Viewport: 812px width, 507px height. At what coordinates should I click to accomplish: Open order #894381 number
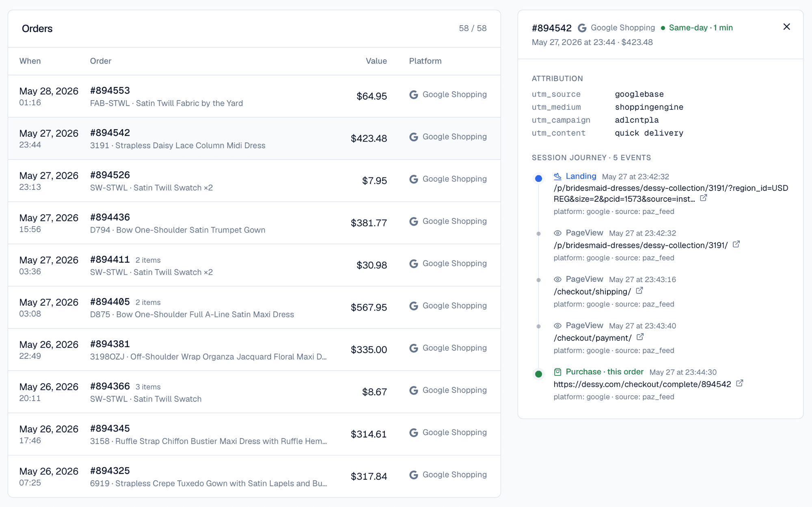tap(110, 344)
